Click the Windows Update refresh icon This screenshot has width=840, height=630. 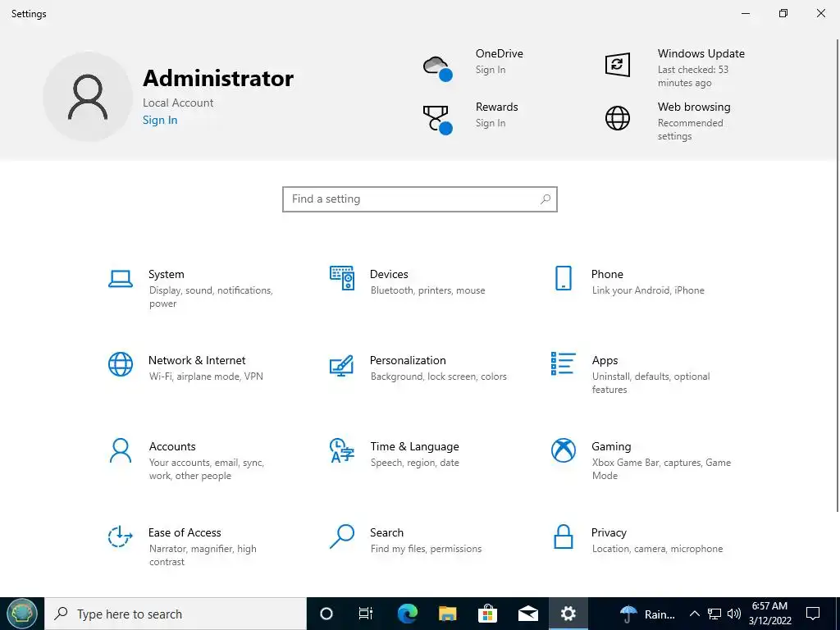tap(617, 65)
